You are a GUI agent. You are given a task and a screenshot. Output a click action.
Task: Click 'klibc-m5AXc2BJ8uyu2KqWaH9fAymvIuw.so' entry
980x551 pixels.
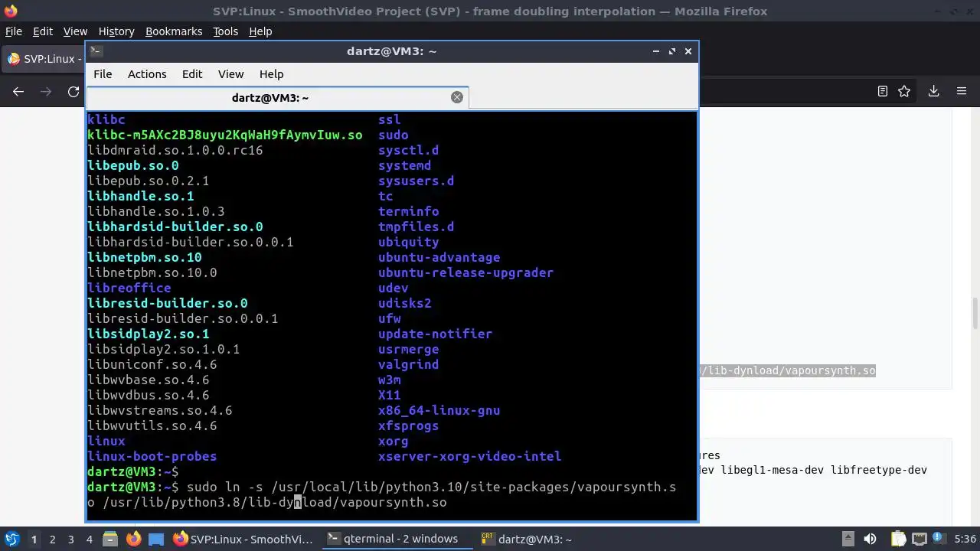[x=225, y=135]
